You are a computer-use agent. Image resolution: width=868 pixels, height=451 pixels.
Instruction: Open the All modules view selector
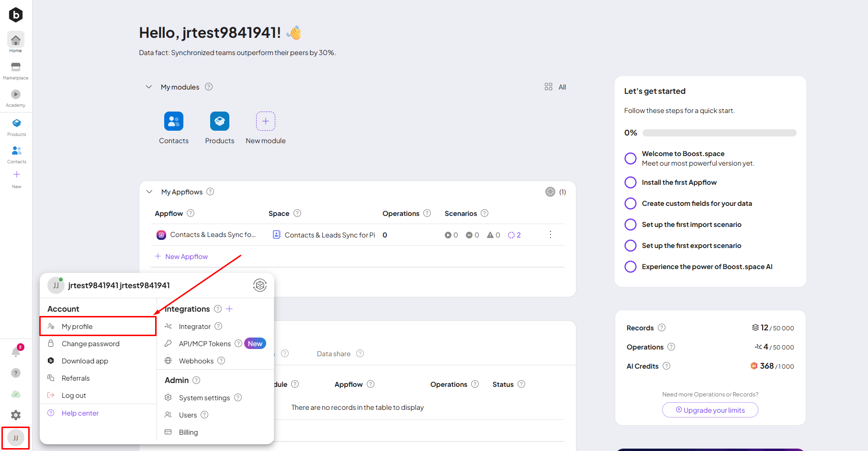tap(555, 87)
